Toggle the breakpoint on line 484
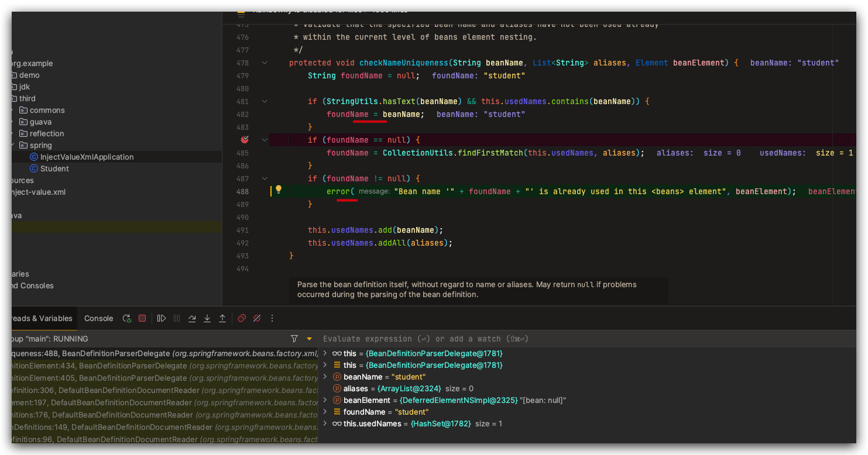The width and height of the screenshot is (868, 455). click(x=245, y=140)
